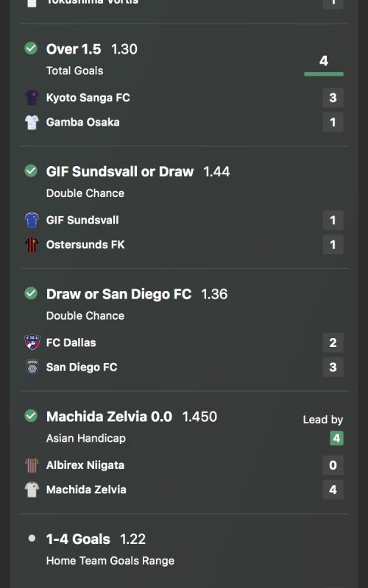
Task: Click the San Diego FC crest icon
Action: (x=32, y=367)
